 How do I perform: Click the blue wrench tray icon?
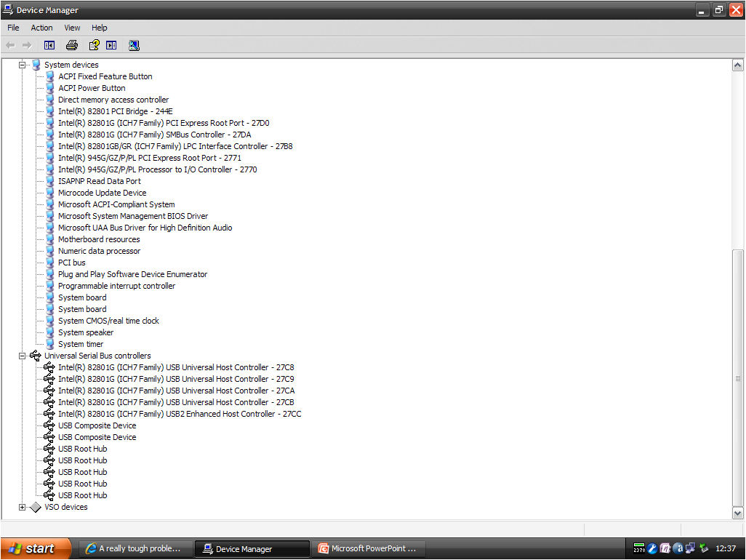[x=652, y=548]
